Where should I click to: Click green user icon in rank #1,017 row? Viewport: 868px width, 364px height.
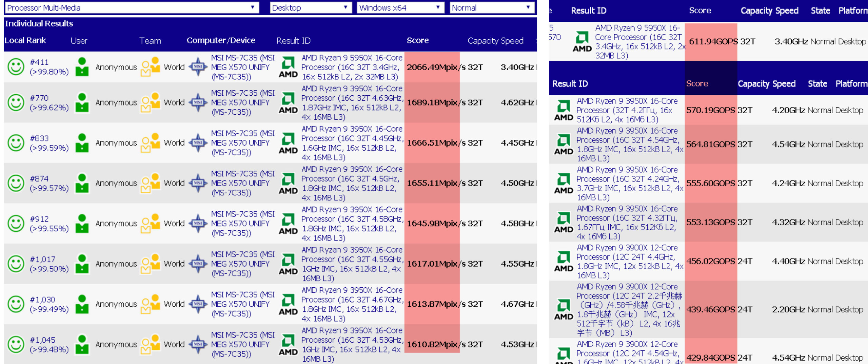pyautogui.click(x=82, y=263)
